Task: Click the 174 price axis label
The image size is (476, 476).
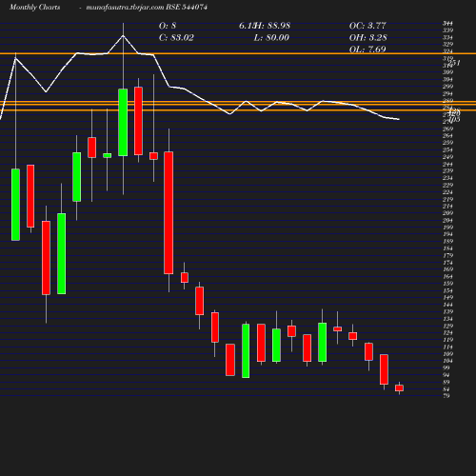Action: click(x=447, y=263)
